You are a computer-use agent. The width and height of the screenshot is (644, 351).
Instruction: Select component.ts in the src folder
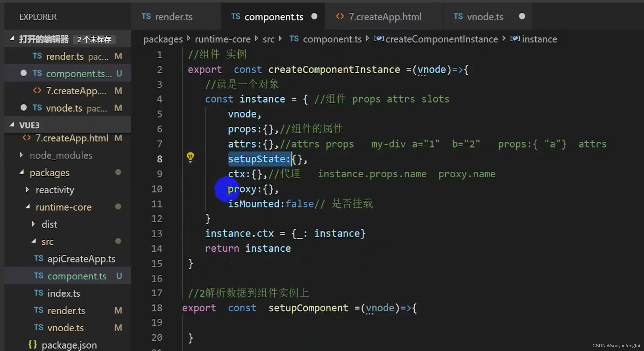pyautogui.click(x=68, y=276)
